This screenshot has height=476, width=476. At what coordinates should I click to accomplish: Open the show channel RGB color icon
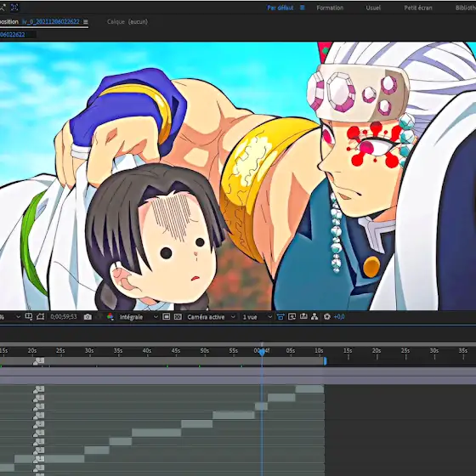(x=110, y=317)
